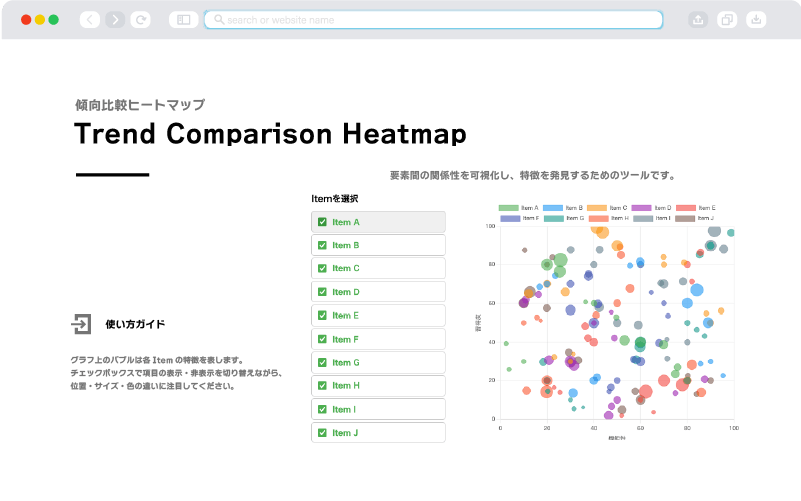801x501 pixels.
Task: Click the browser forward arrow button
Action: pyautogui.click(x=115, y=19)
